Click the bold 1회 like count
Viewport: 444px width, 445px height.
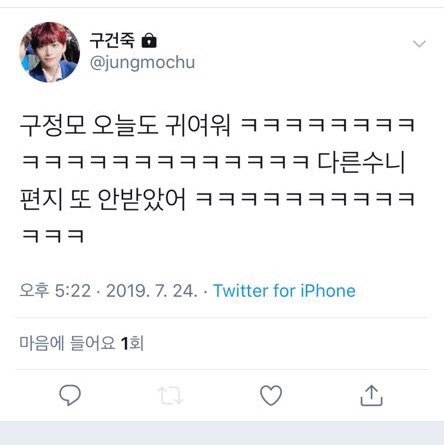tap(132, 343)
